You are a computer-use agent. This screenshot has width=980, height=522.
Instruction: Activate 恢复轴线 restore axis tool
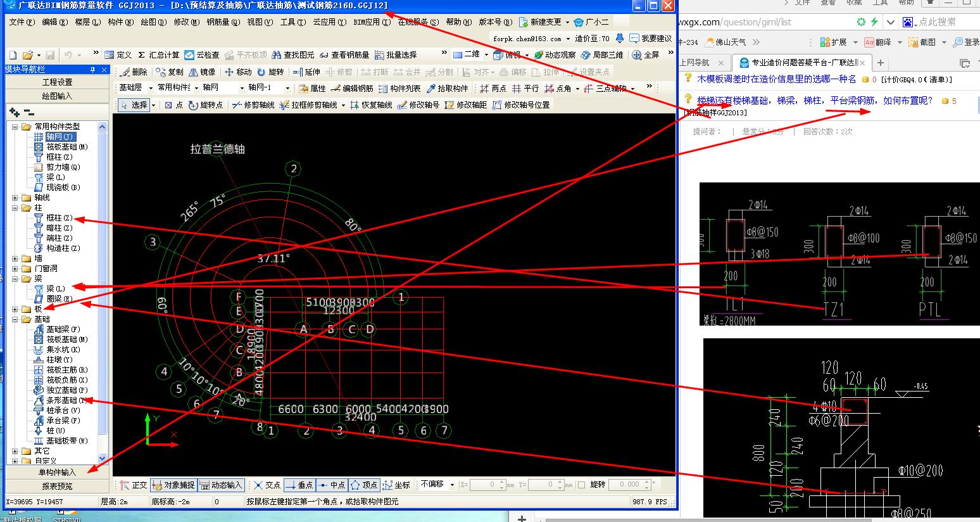point(371,105)
